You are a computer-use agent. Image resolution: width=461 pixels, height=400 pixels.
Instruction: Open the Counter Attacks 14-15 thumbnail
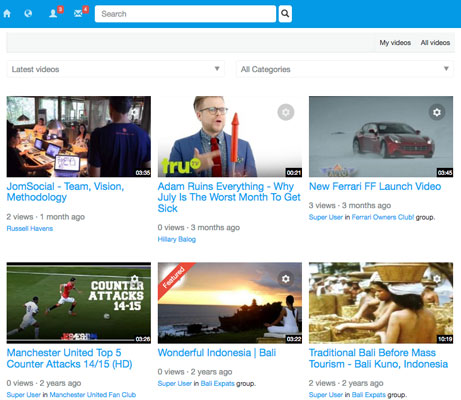(79, 303)
